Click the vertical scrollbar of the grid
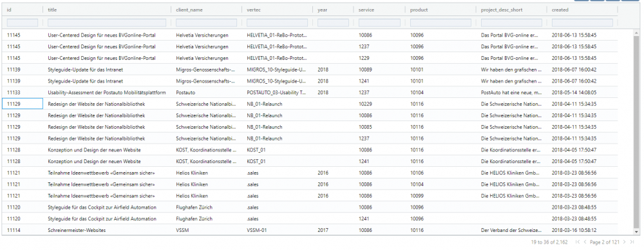644x250 pixels. [x=636, y=131]
